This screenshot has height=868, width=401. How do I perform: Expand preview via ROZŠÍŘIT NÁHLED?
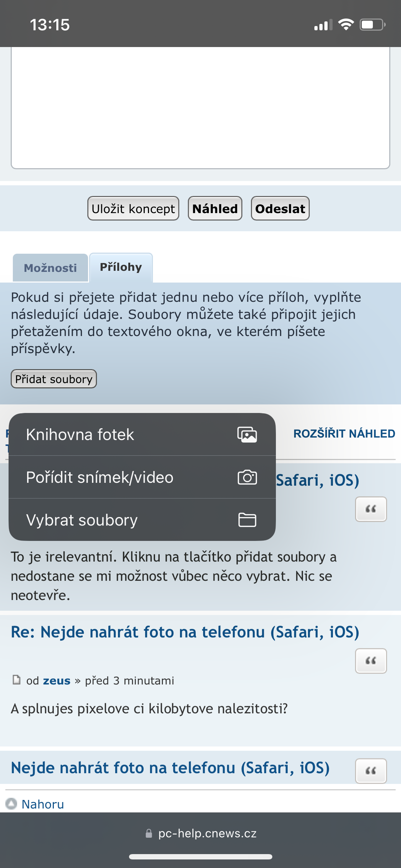(344, 434)
